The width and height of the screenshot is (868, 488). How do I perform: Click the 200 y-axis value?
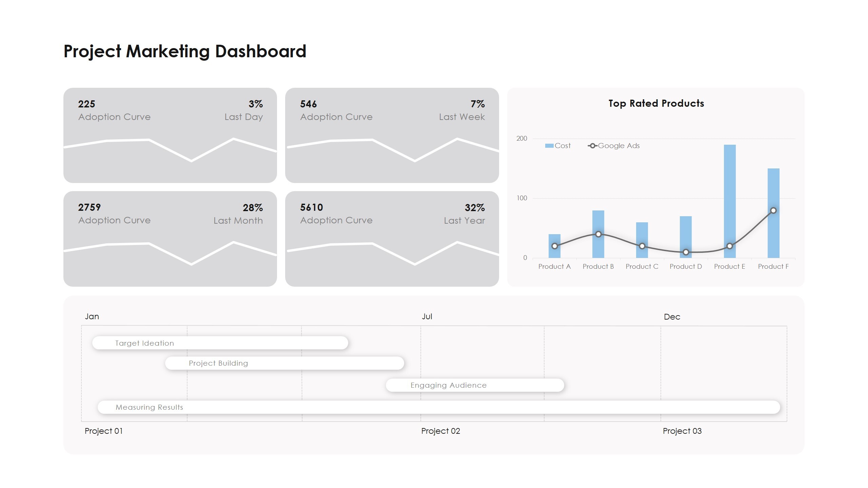(521, 139)
